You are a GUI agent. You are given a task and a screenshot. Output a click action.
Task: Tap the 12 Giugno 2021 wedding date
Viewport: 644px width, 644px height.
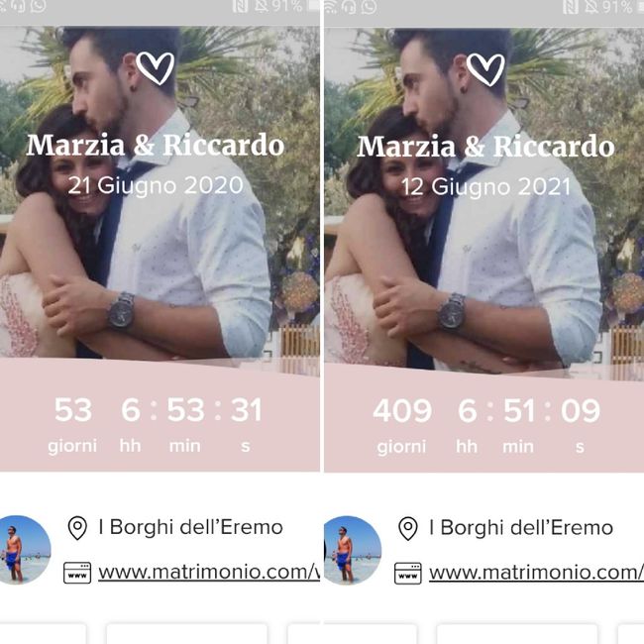pos(486,187)
